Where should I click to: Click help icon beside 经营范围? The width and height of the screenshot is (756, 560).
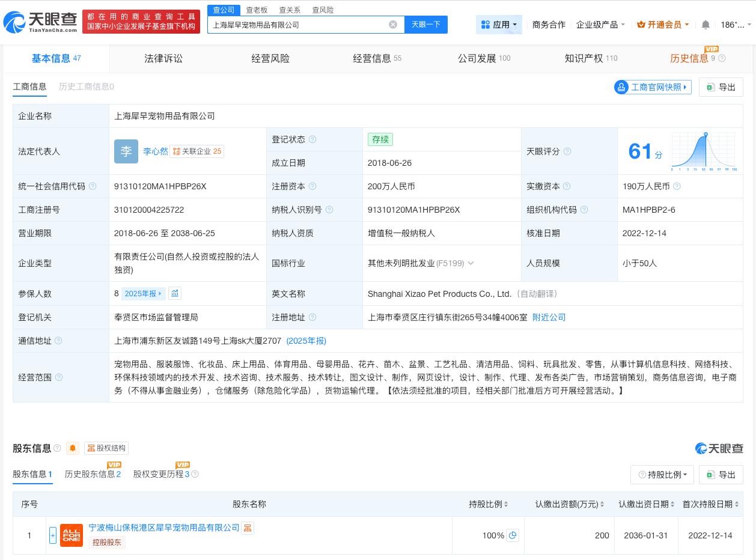[58, 377]
